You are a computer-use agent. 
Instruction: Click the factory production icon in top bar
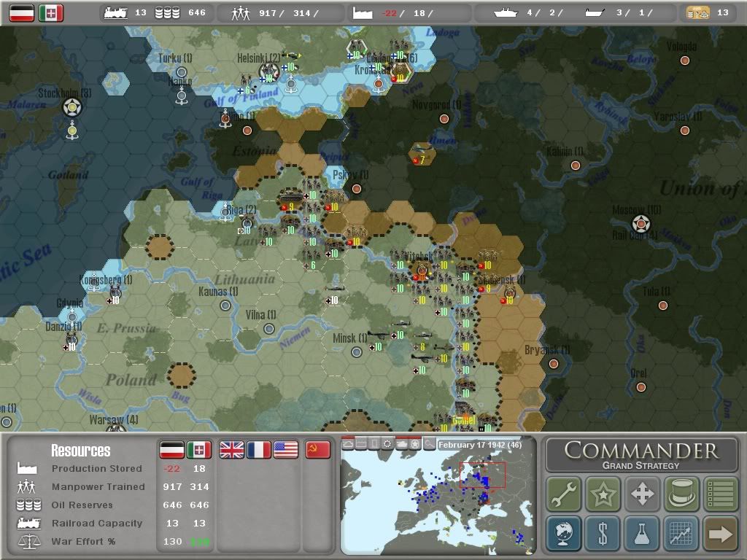[362, 13]
